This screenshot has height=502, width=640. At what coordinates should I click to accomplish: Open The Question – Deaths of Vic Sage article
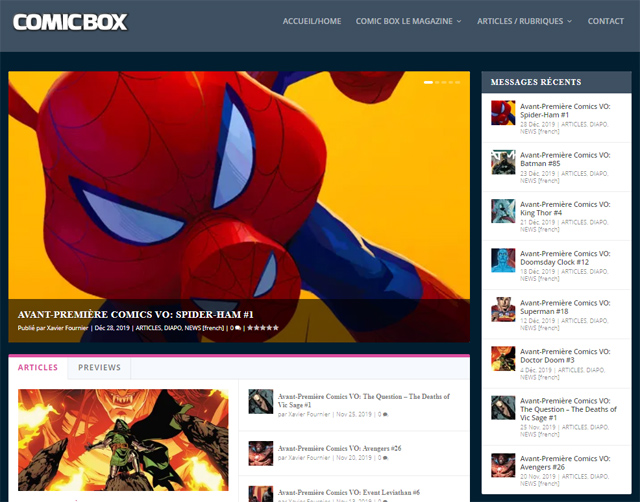(364, 400)
